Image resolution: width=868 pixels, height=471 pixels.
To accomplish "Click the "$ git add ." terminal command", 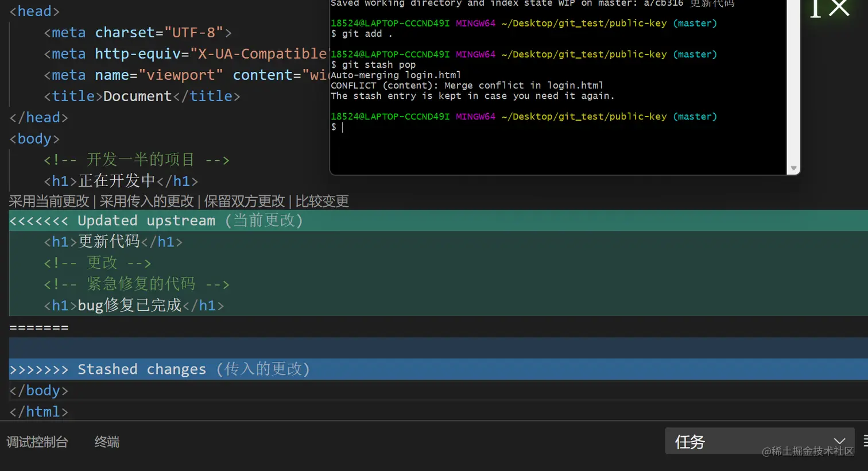I will pyautogui.click(x=362, y=34).
